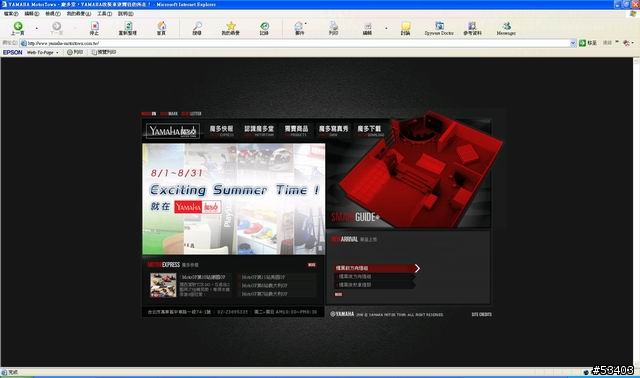Image resolution: width=640 pixels, height=378 pixels.
Task: Open the Mail button dropdown arrow
Action: click(306, 23)
